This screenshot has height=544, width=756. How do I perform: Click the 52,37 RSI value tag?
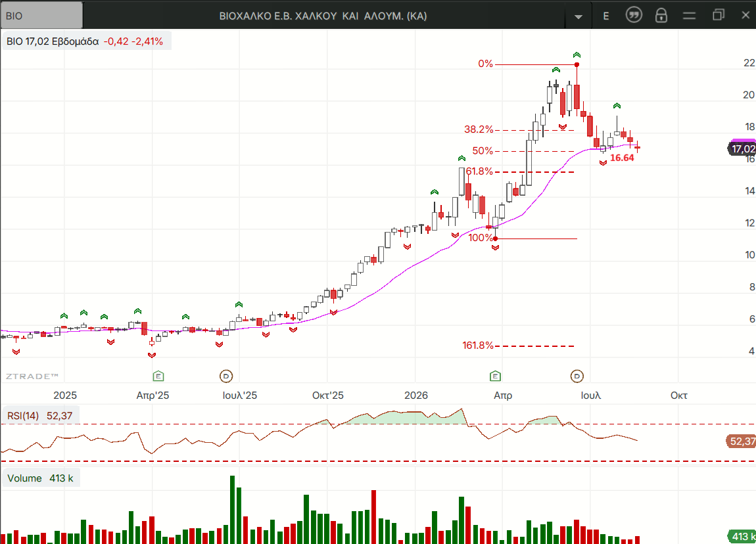pyautogui.click(x=742, y=441)
